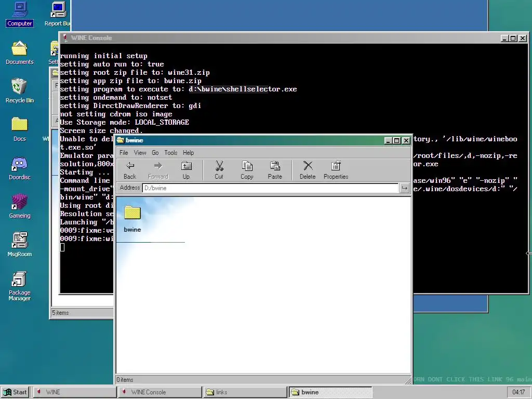This screenshot has height=399, width=532.
Task: Open the Start menu
Action: pos(15,392)
